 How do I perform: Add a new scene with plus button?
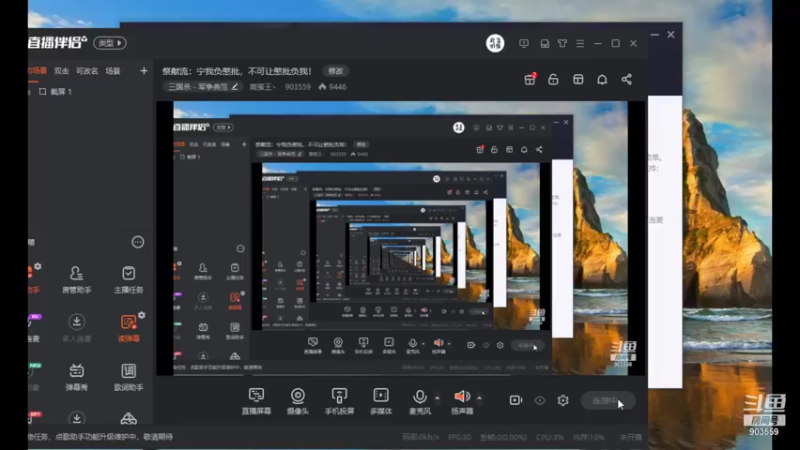click(144, 71)
